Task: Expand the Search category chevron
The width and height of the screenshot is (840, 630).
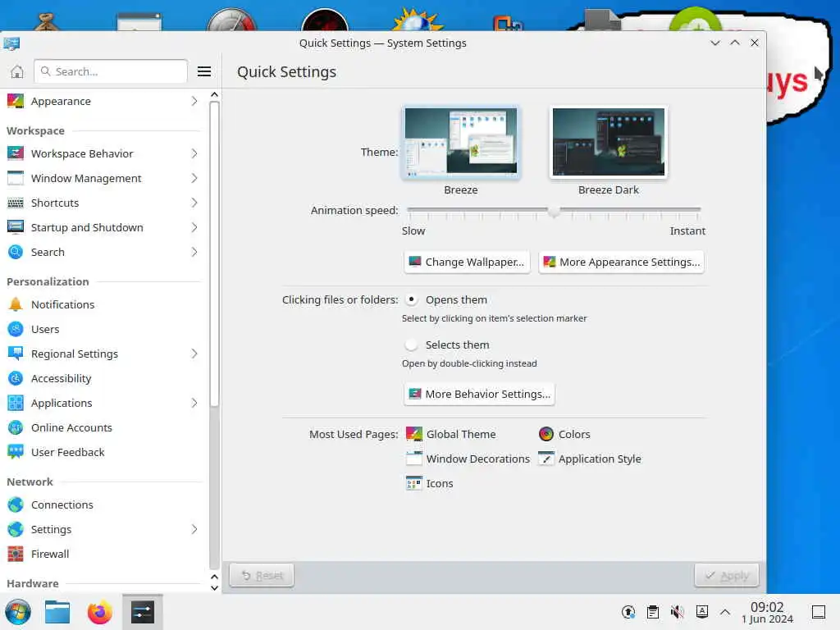Action: click(x=194, y=252)
